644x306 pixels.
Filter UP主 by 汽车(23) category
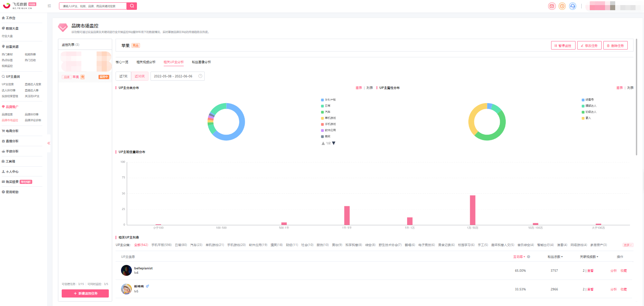196,245
